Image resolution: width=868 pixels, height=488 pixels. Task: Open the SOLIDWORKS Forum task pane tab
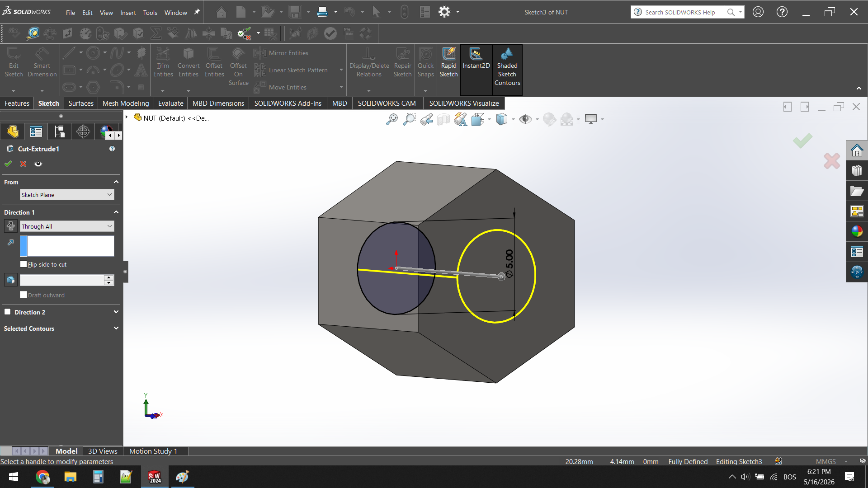point(857,272)
